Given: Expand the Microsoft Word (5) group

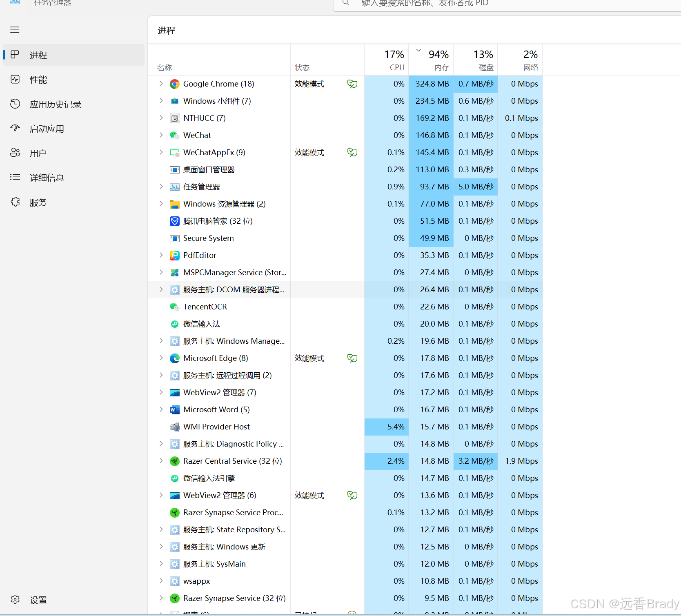Looking at the screenshot, I should [x=161, y=409].
